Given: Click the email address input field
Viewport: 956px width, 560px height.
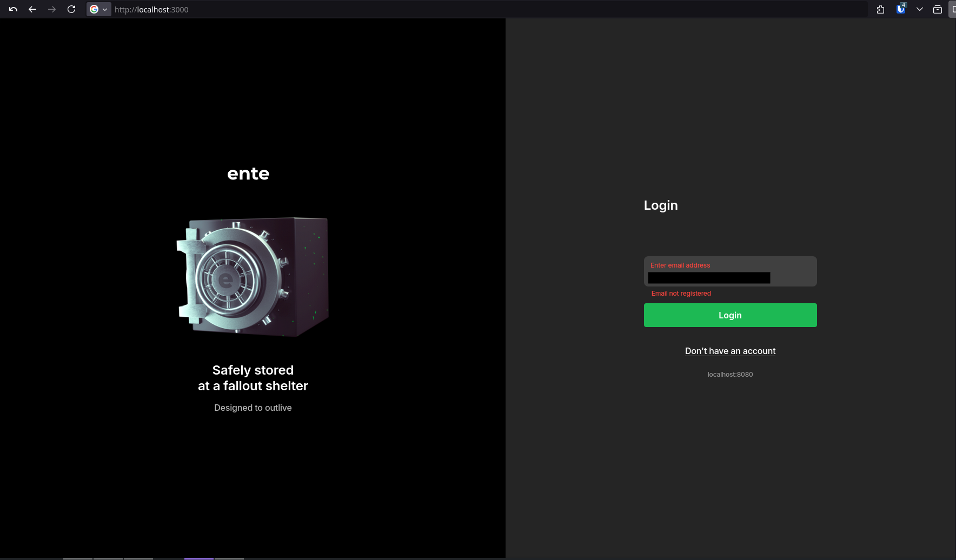Looking at the screenshot, I should [x=730, y=271].
